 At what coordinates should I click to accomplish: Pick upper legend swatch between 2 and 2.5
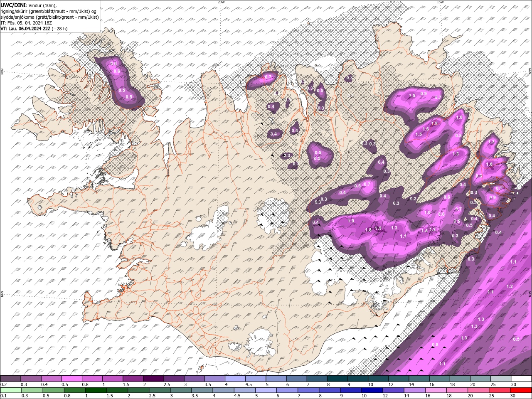[153, 379]
